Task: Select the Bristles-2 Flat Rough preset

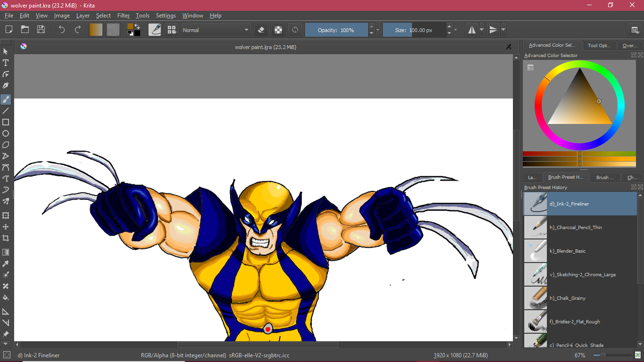Action: tap(580, 321)
